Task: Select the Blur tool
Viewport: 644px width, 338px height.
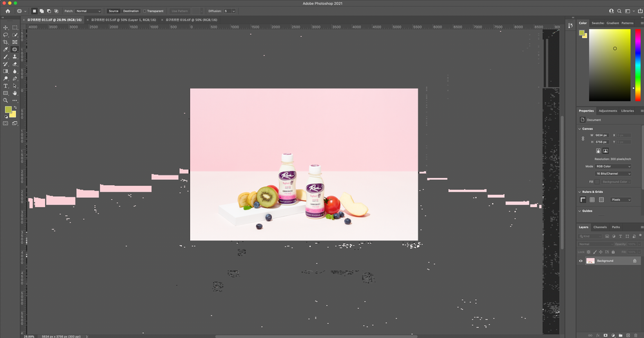Action: [x=15, y=71]
